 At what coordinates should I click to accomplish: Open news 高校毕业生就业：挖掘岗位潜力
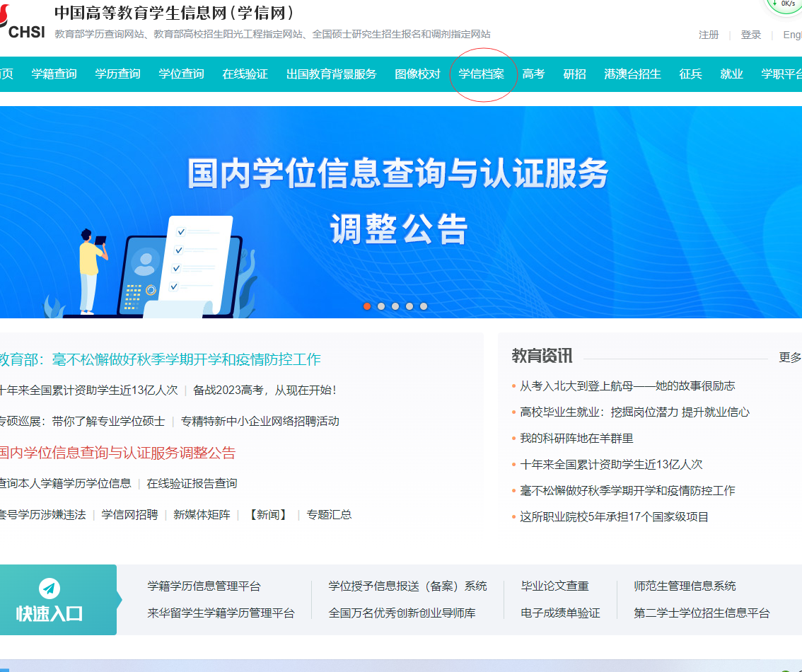(x=635, y=412)
